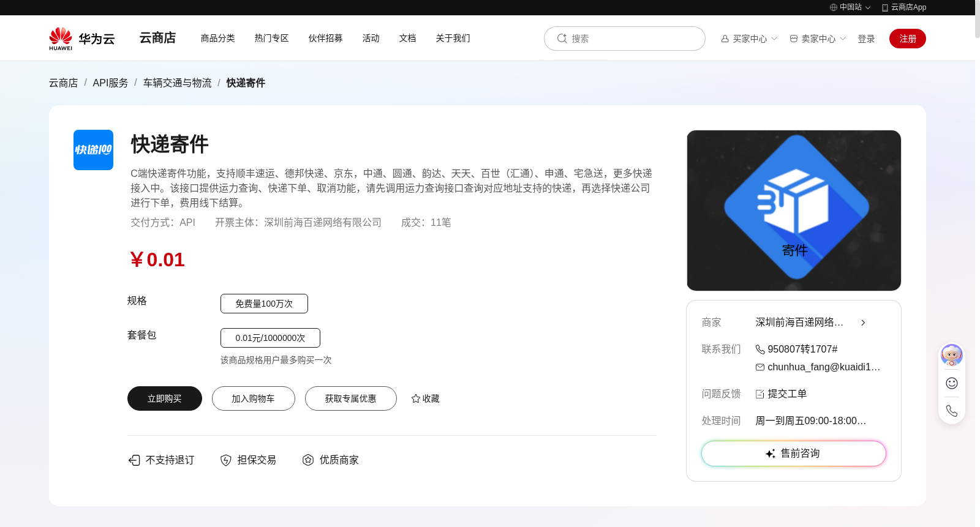The height and width of the screenshot is (527, 980).
Task: Open the robot assistant avatar on the right
Action: (x=952, y=355)
